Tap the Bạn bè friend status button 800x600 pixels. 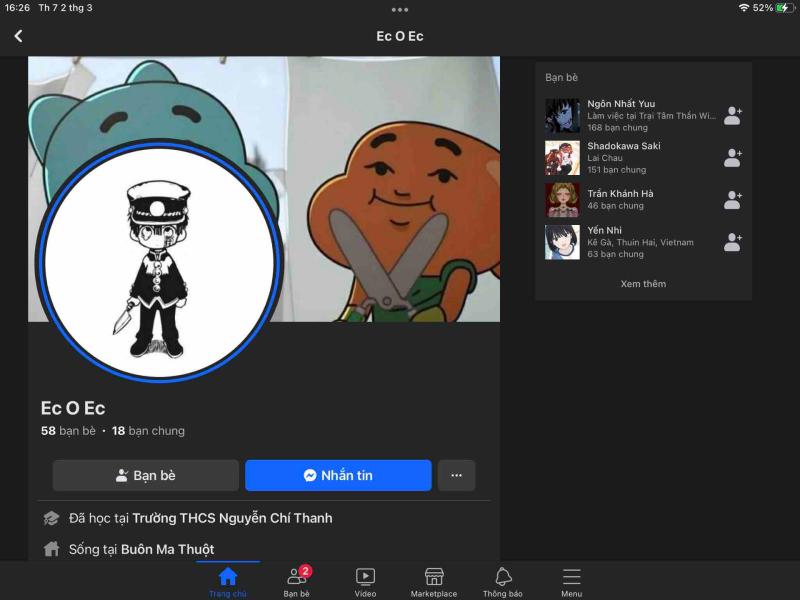(145, 476)
